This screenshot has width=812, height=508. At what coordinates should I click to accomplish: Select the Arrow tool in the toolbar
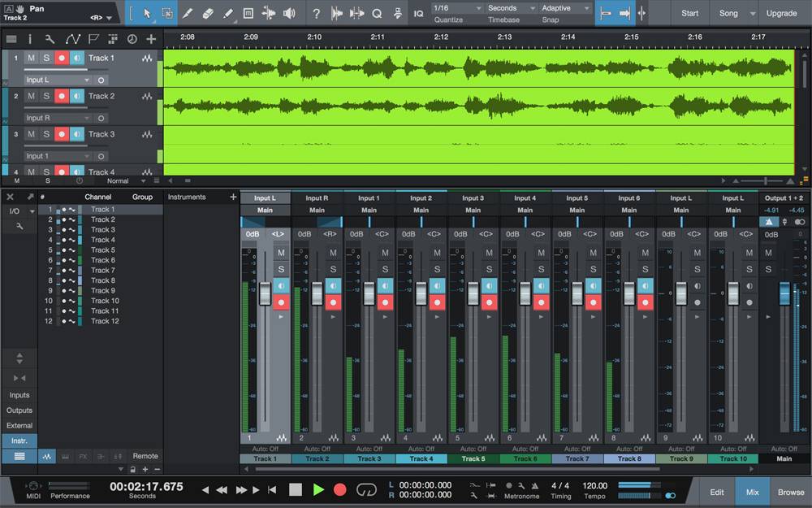(147, 14)
